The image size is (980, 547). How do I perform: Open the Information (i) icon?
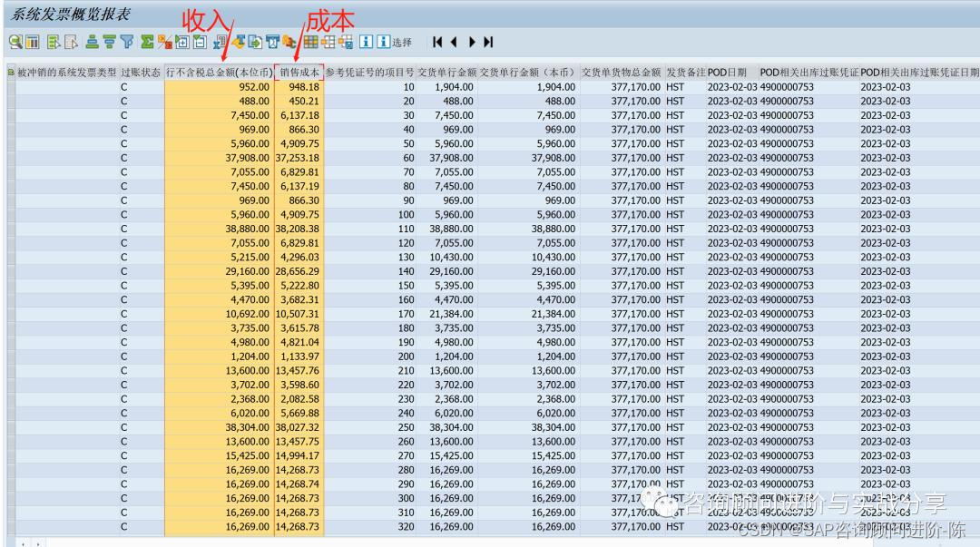pyautogui.click(x=365, y=41)
